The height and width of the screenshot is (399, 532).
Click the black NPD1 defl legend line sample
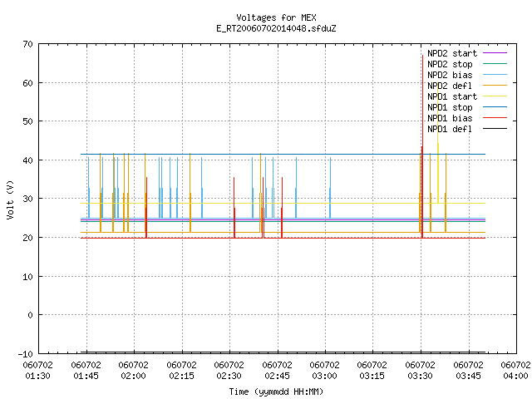[x=495, y=129]
